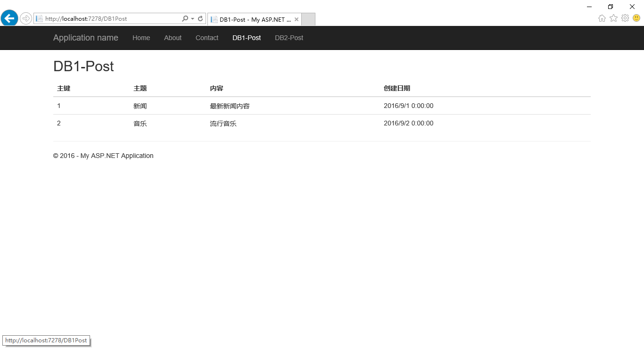Click the search magnifier icon in address bar

(x=185, y=18)
